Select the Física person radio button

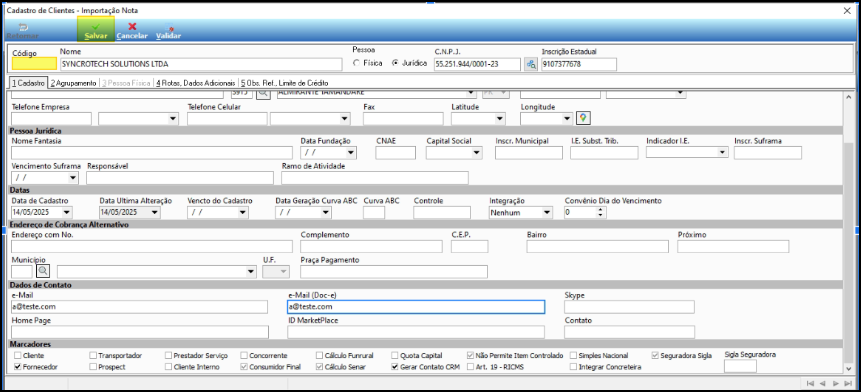tap(356, 64)
